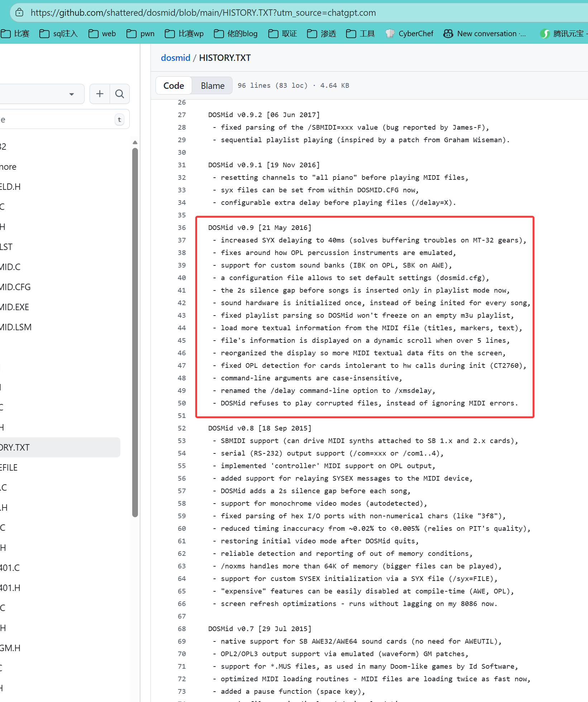
Task: Click line number 52
Action: [182, 428]
